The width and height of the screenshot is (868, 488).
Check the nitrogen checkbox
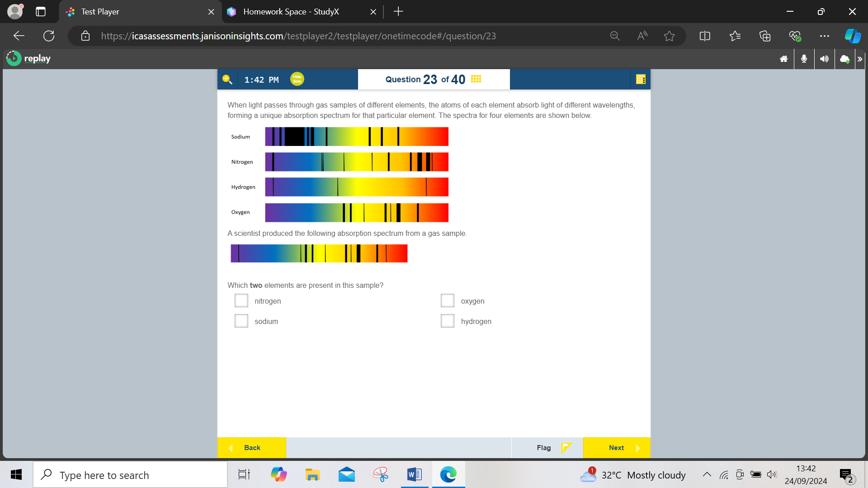(x=241, y=300)
